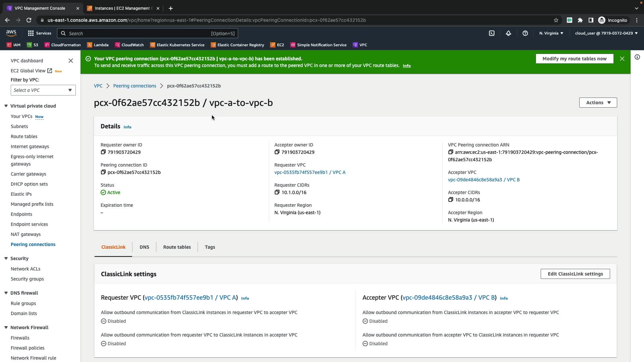The height and width of the screenshot is (362, 644).
Task: Open the Requester VPC A link
Action: point(310,172)
